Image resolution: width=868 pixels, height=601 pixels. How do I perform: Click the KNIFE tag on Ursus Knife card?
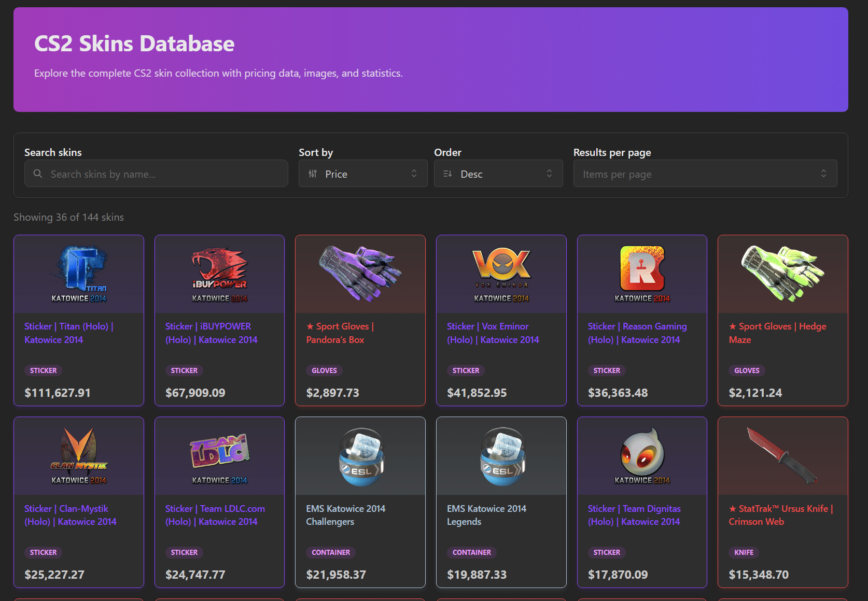744,552
